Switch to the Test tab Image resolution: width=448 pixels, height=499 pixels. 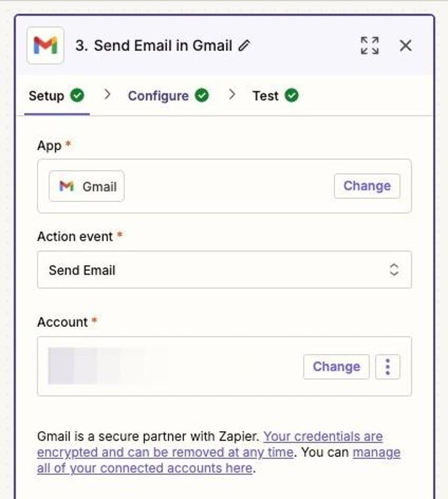(267, 95)
